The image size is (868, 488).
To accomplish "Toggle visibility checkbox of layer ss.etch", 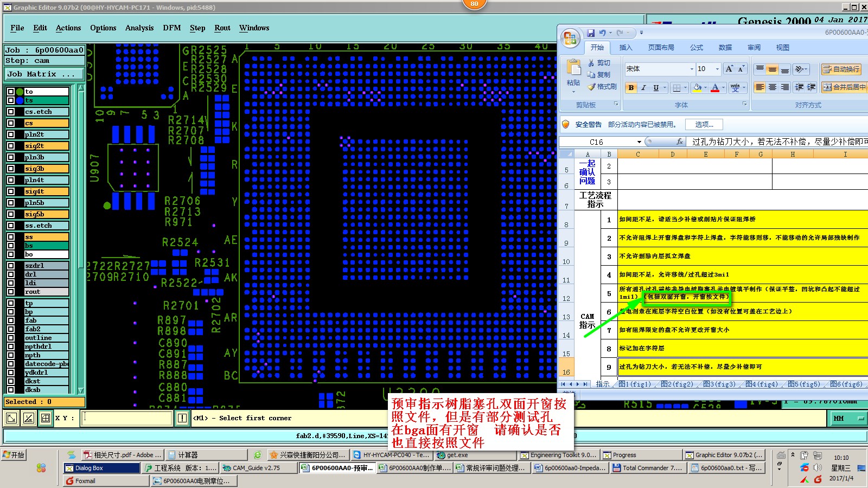I will 11,226.
